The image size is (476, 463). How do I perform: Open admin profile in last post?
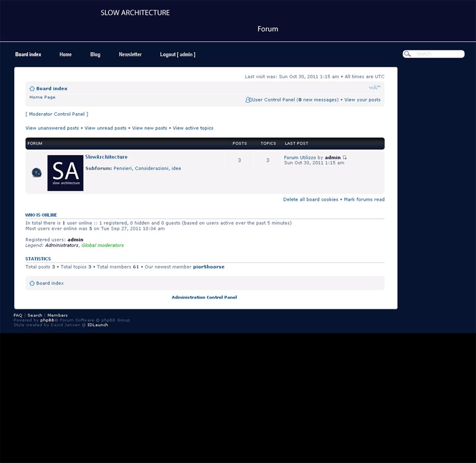(x=333, y=158)
